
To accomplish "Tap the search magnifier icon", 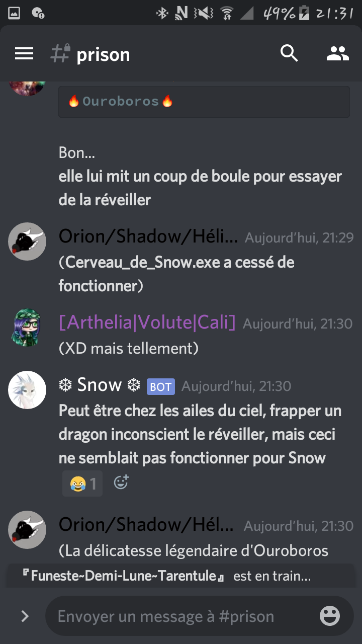I will 289,53.
